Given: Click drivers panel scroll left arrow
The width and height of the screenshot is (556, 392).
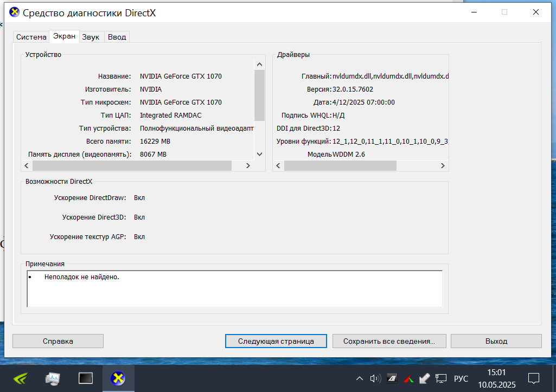Looking at the screenshot, I should [278, 165].
